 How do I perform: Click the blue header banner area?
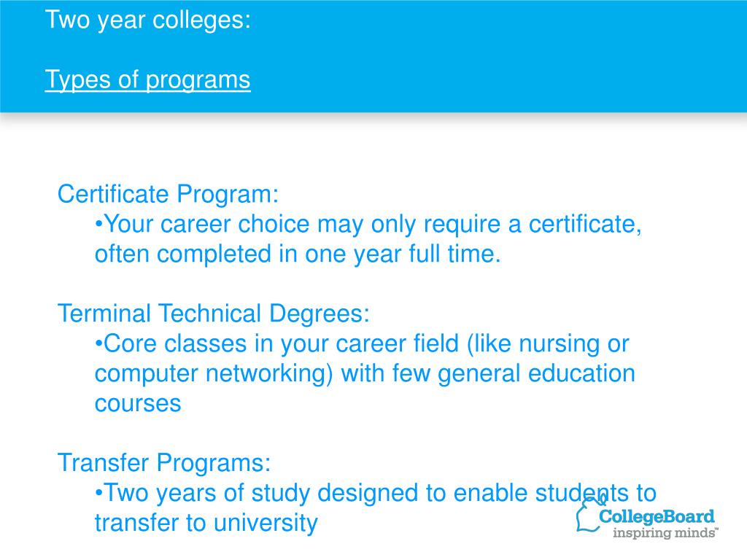pyautogui.click(x=373, y=56)
